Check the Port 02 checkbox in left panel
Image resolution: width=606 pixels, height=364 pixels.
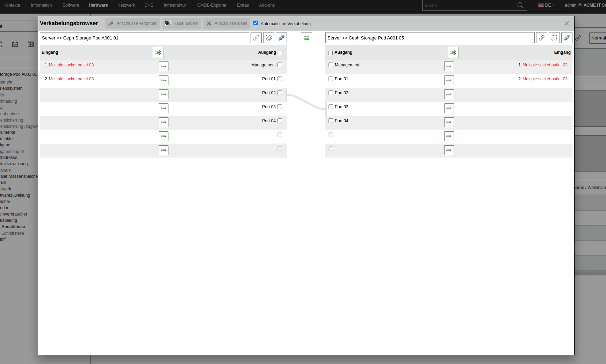coord(280,93)
